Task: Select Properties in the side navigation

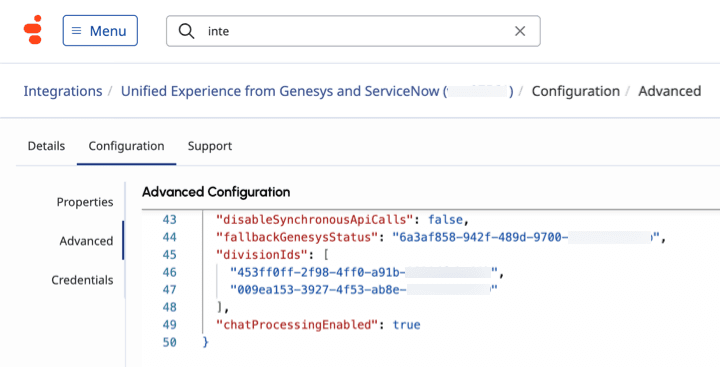Action: pyautogui.click(x=85, y=202)
